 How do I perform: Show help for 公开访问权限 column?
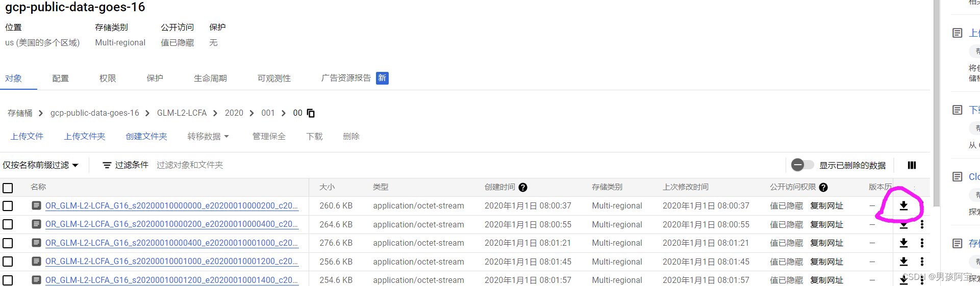click(x=823, y=188)
